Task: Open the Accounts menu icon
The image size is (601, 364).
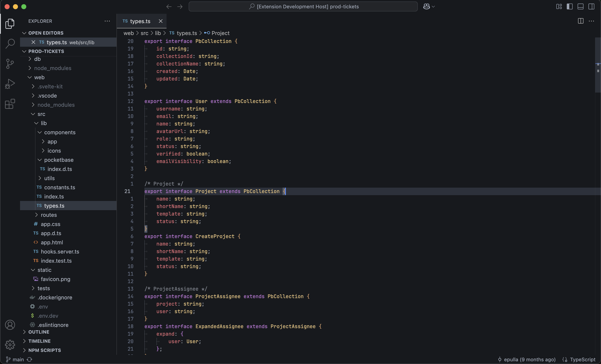Action: tap(10, 325)
